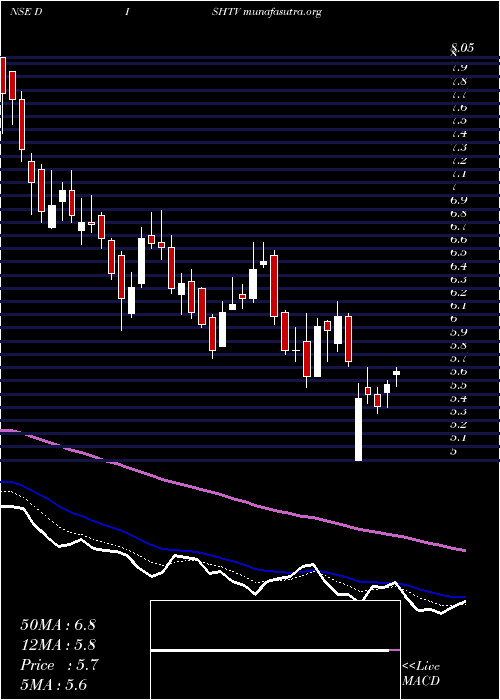Click the MACD histogram box
This screenshot has width=500, height=700.
275,650
